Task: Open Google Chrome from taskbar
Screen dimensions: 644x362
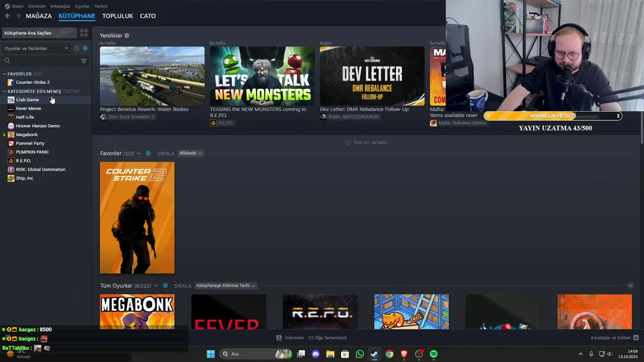Action: (389, 354)
